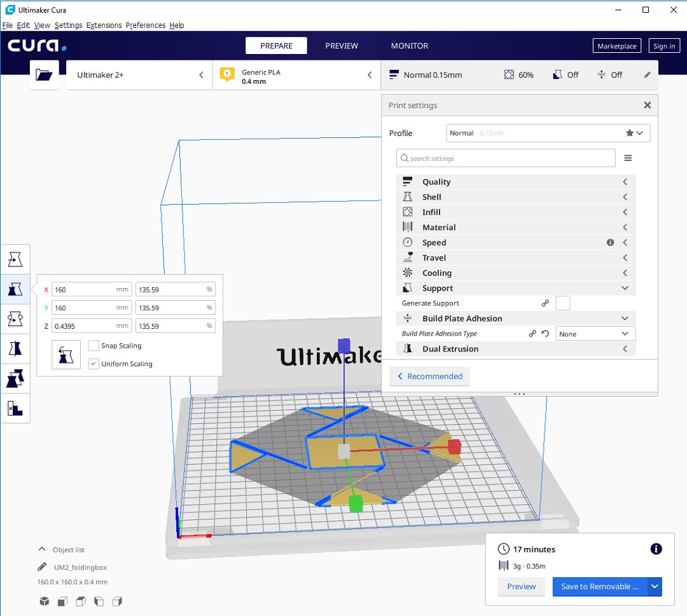Switch to the 3D perspective view cube icon

[x=45, y=601]
